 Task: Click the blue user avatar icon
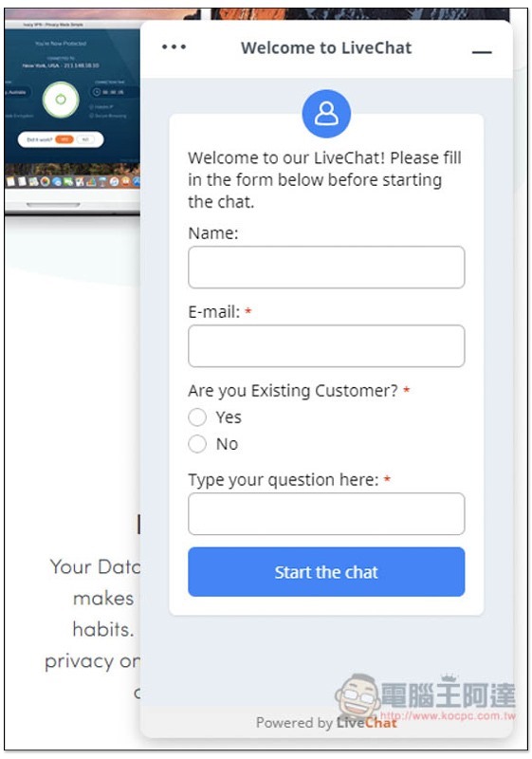(x=326, y=114)
